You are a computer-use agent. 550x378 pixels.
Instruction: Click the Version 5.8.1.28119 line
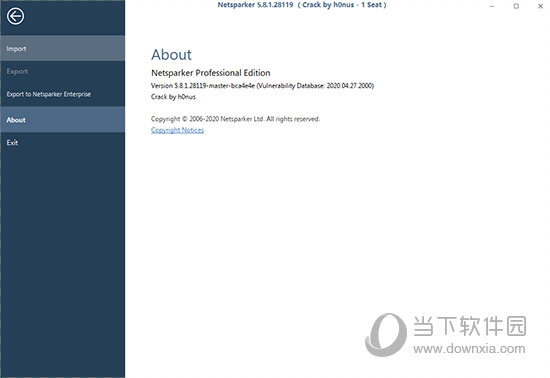coord(262,86)
